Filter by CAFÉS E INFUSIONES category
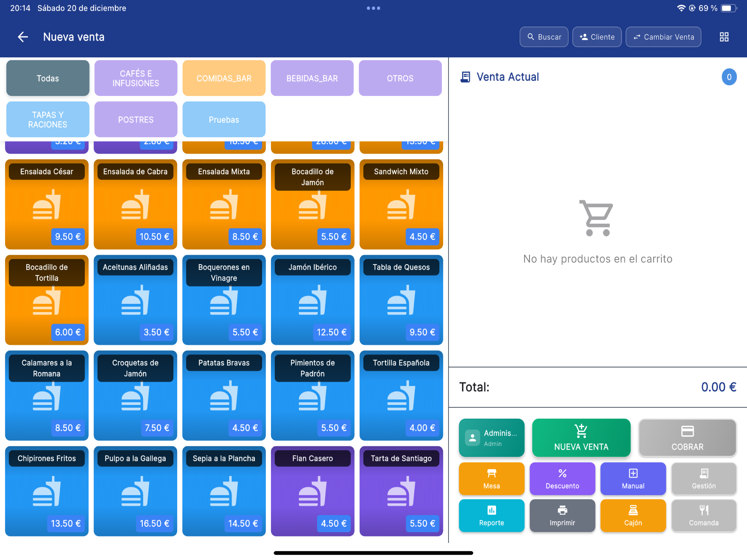The image size is (747, 560). pos(136,78)
